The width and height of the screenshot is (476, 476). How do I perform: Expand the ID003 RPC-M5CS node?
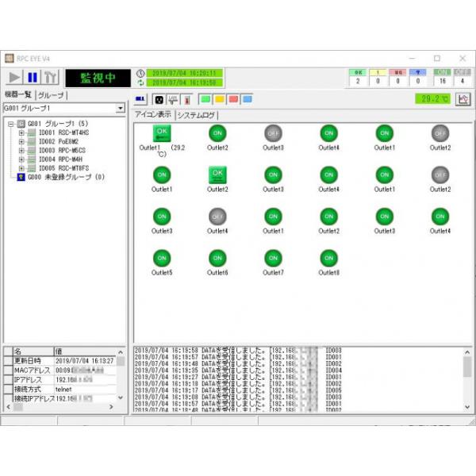pos(21,150)
